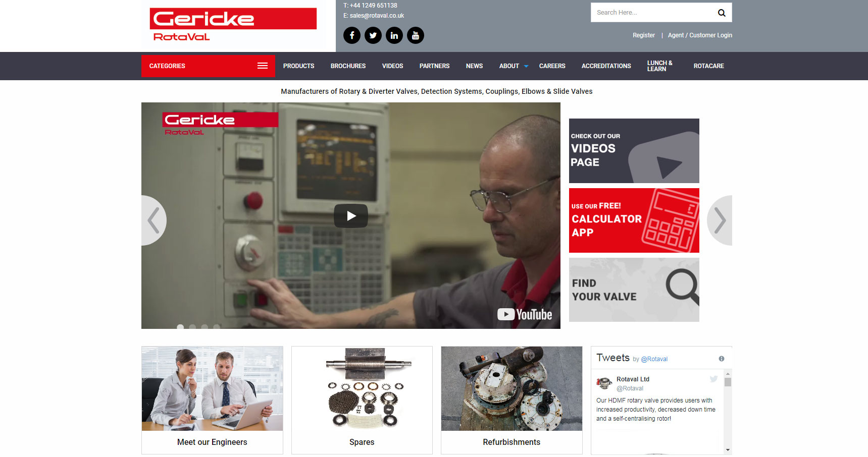The width and height of the screenshot is (868, 457).
Task: Open the Meet our Engineers thumbnail
Action: 212,399
